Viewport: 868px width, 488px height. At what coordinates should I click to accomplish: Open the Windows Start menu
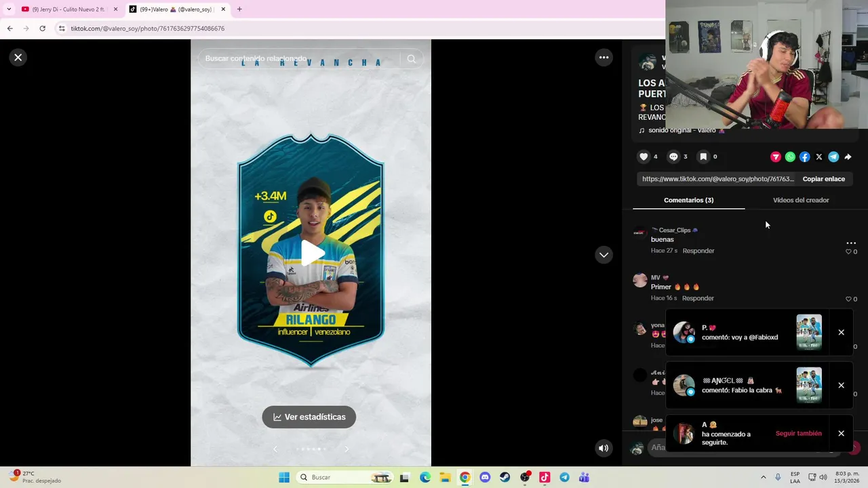[x=284, y=477]
